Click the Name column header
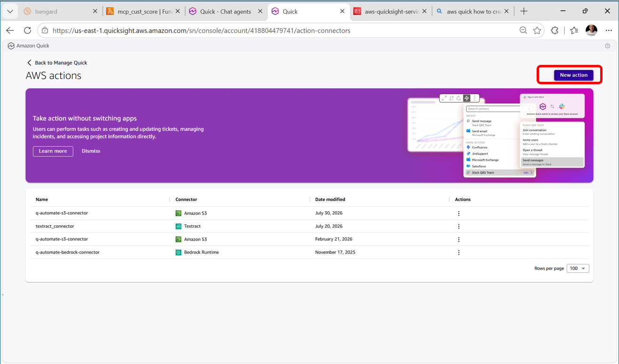The image size is (619, 364). pyautogui.click(x=42, y=199)
